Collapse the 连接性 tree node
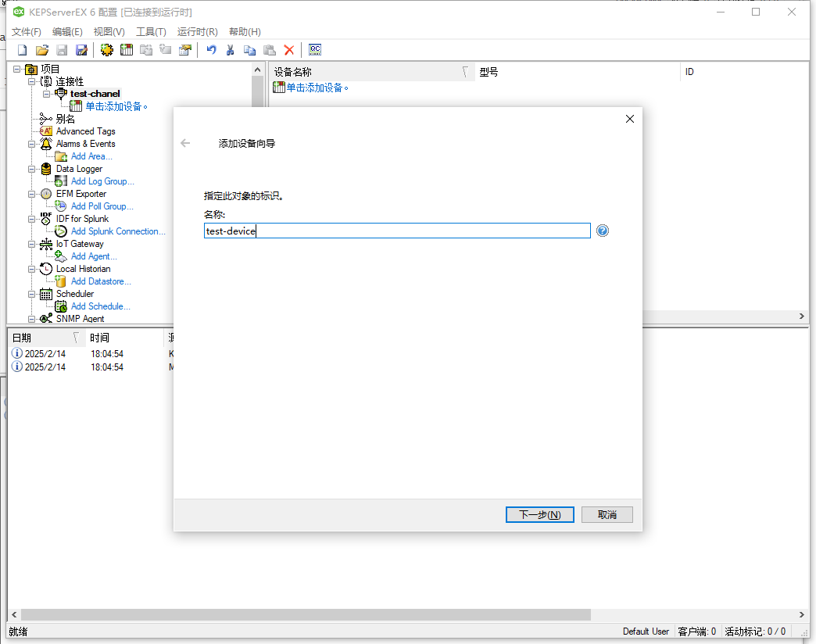This screenshot has width=816, height=644. 32,81
